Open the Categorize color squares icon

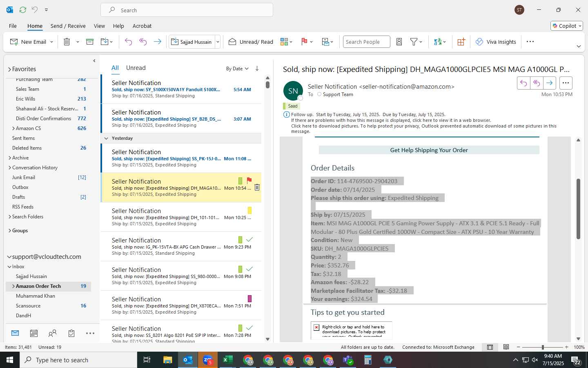(x=284, y=42)
